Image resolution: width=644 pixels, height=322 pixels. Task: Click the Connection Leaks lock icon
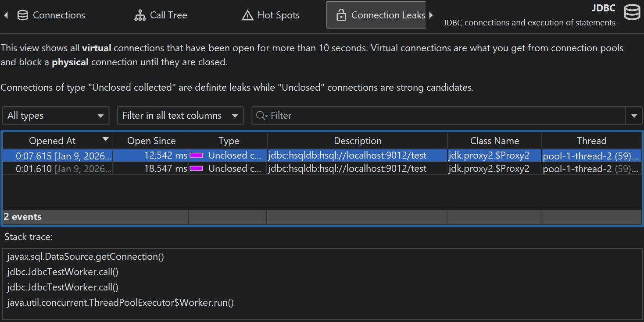click(341, 15)
